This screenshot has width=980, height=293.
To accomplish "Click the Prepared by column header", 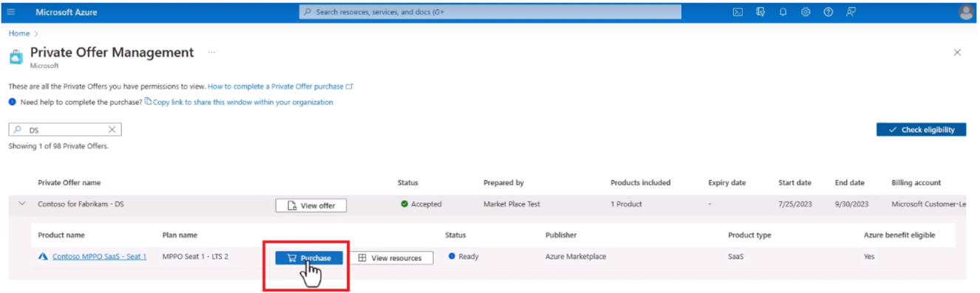I will coord(503,182).
